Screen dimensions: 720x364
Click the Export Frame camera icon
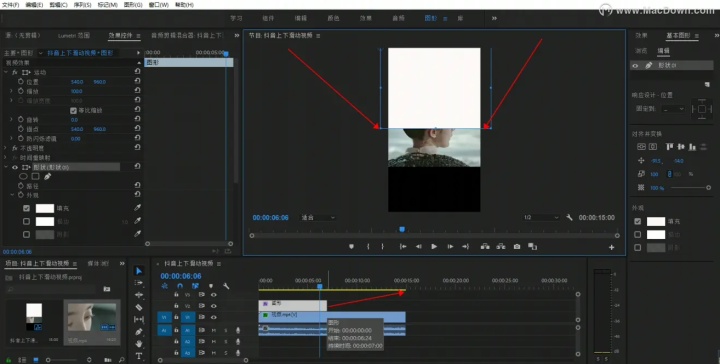(x=517, y=246)
